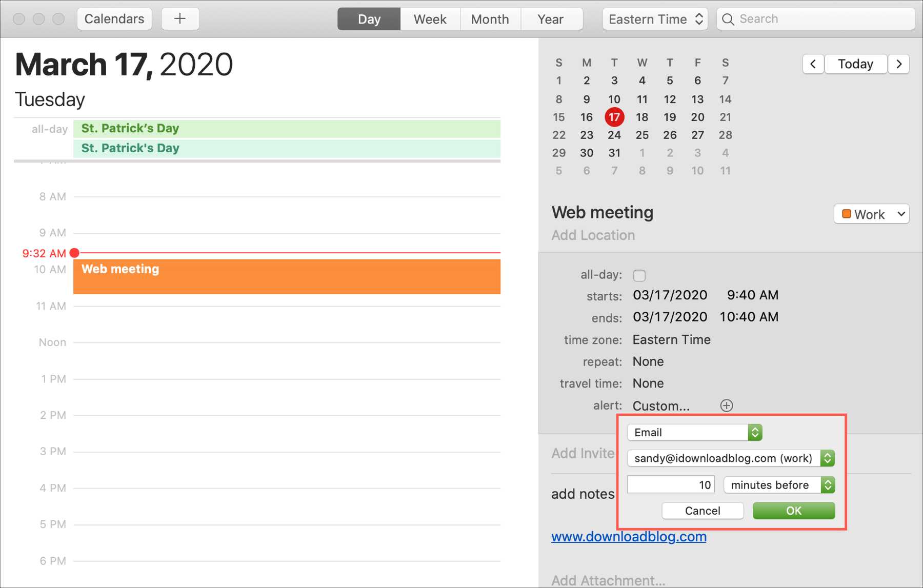Click the minutes number input field

[670, 484]
